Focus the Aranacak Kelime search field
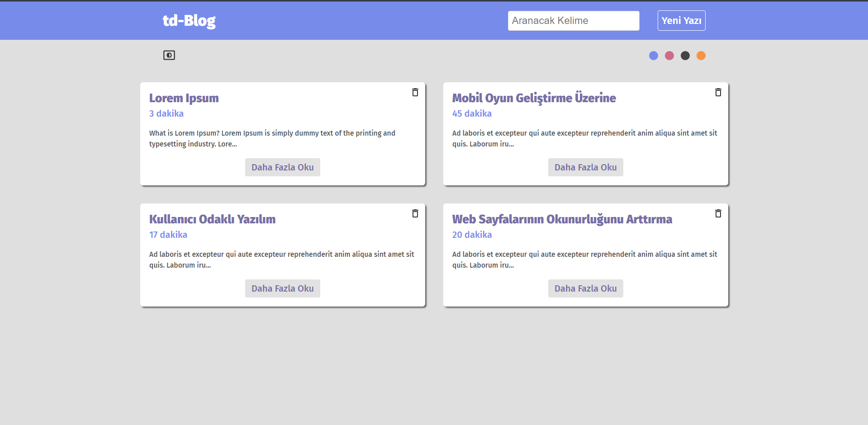Screen dimensions: 868x425 coord(574,21)
